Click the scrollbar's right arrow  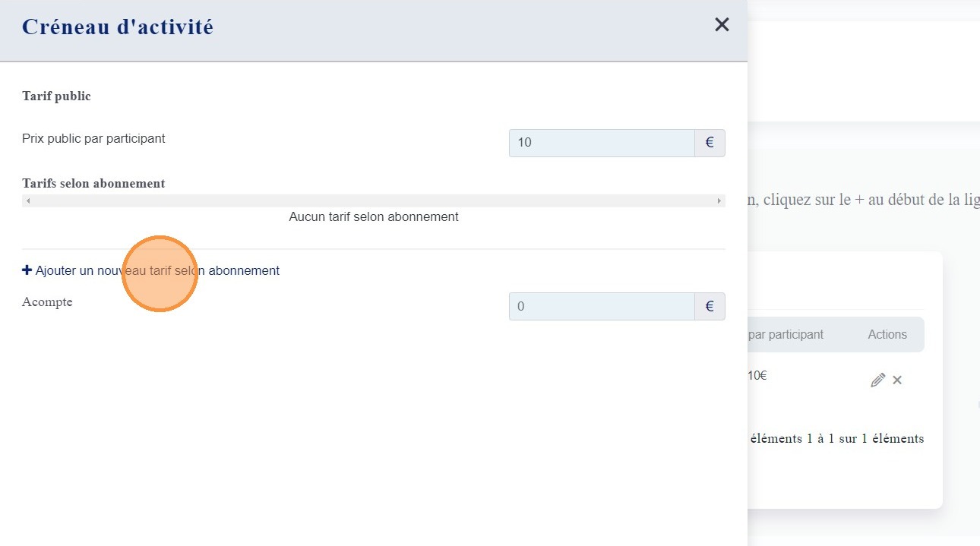coord(719,201)
